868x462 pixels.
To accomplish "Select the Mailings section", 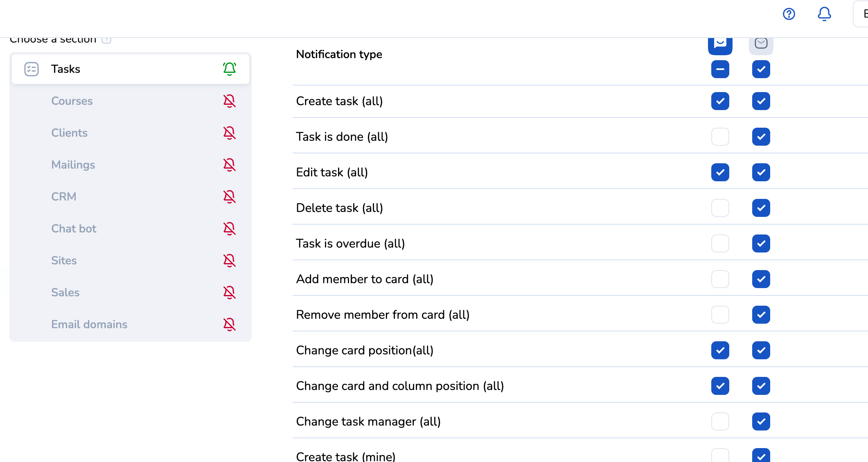I will tap(73, 165).
